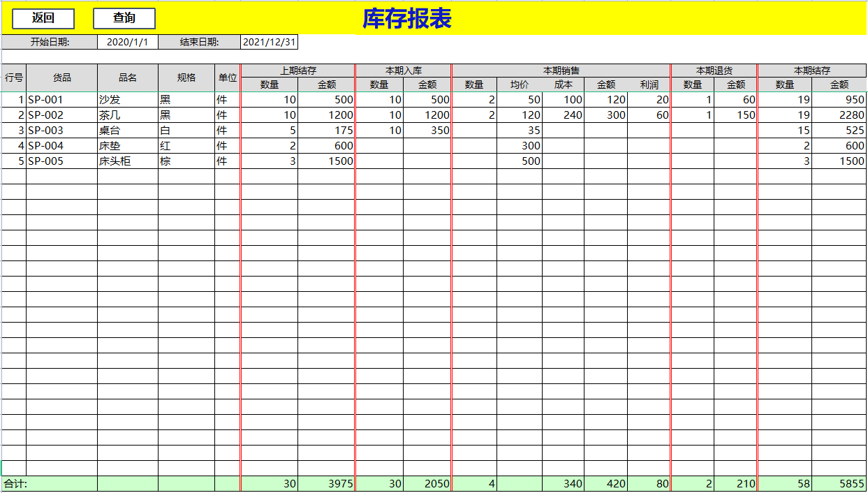Click the 查询 button
The height and width of the screenshot is (493, 868).
point(124,18)
